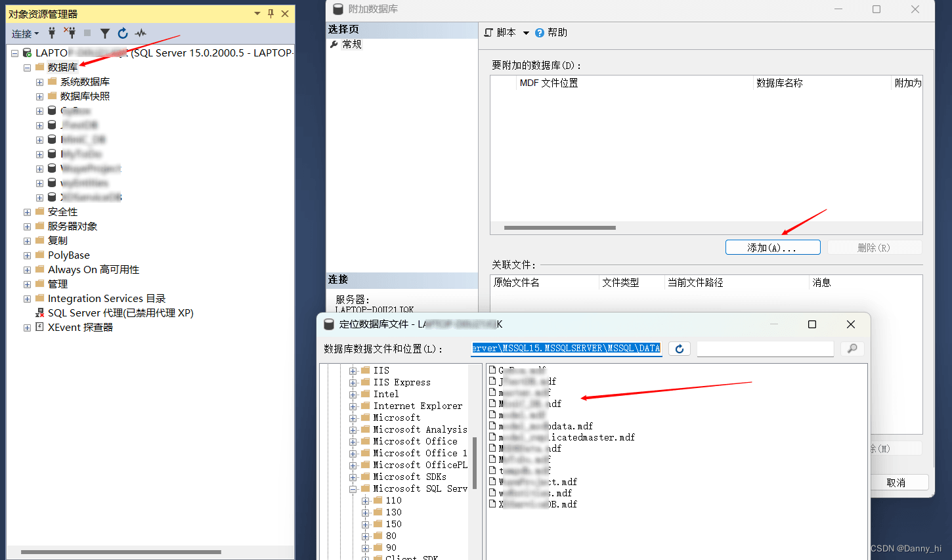Click the databases grid horizontal scrollbar
This screenshot has width=952, height=560.
pos(560,228)
